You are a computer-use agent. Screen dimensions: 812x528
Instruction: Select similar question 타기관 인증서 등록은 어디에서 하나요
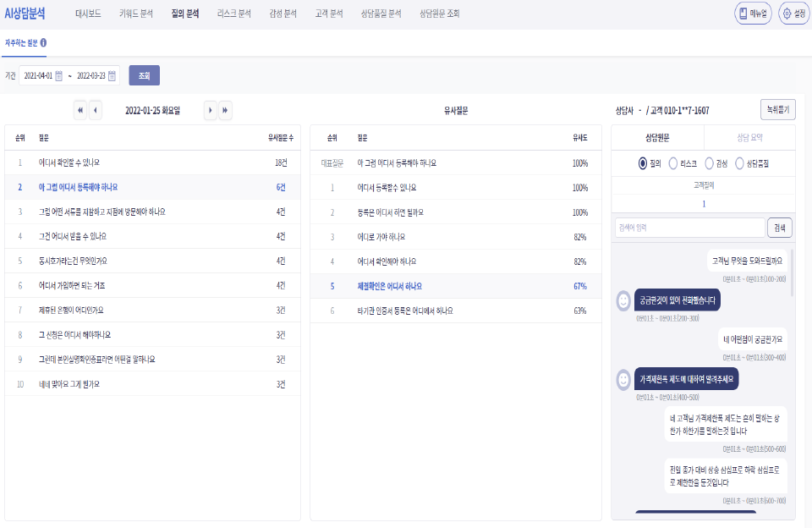click(x=456, y=311)
